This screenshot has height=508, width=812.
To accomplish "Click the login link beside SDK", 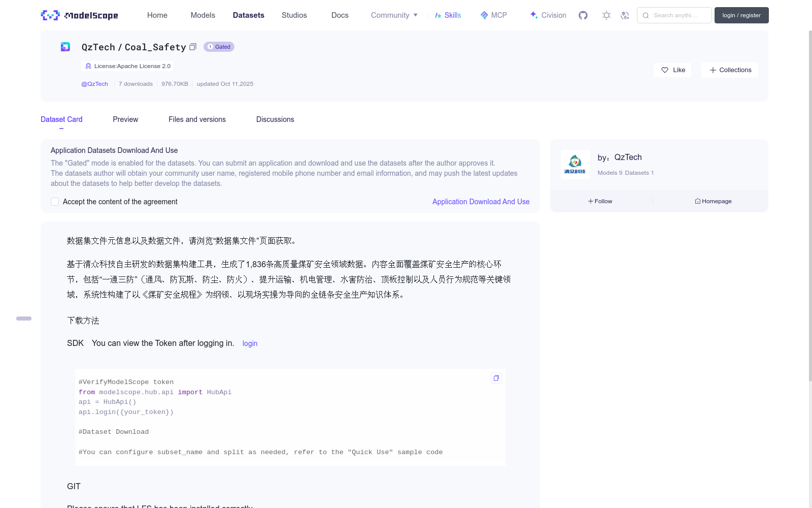I will click(x=250, y=343).
